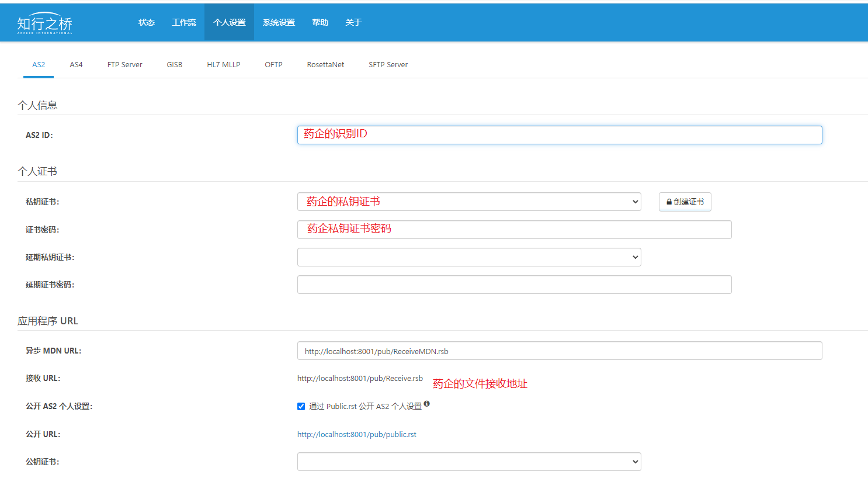Click the 应用程序 URL section heading
Screen dimensions: 868x485
(48, 321)
